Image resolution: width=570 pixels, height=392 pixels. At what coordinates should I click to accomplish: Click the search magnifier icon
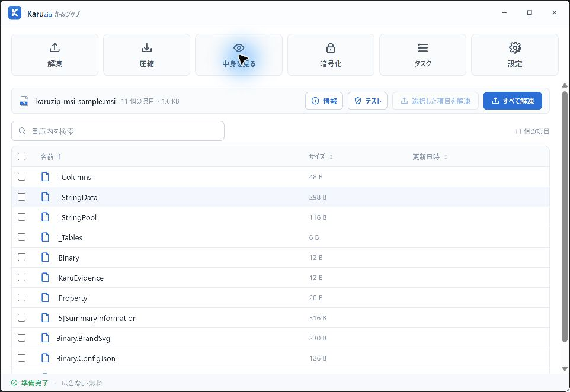(x=22, y=131)
